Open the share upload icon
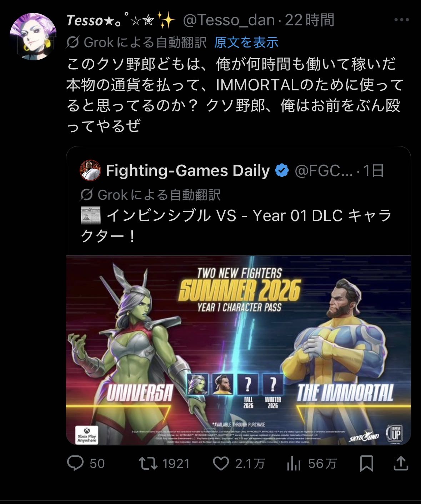 (x=401, y=463)
